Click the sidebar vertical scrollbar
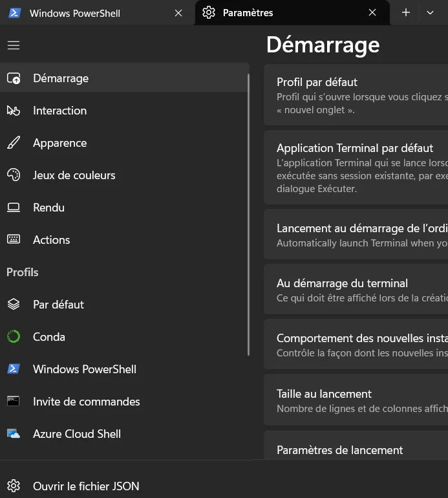The width and height of the screenshot is (448, 498). click(x=248, y=215)
